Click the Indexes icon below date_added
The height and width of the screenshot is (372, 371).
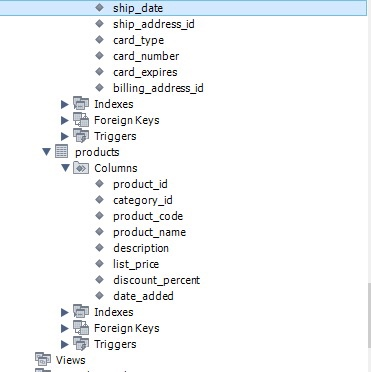point(81,312)
